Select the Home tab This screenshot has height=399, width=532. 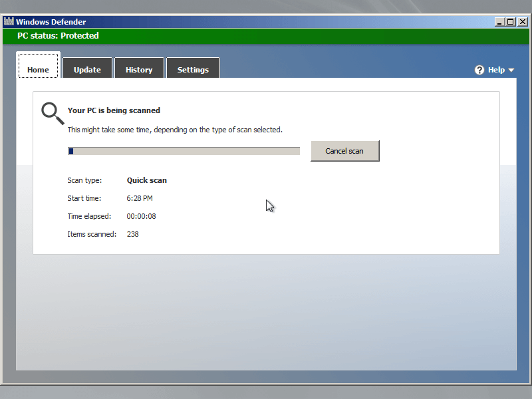point(38,69)
